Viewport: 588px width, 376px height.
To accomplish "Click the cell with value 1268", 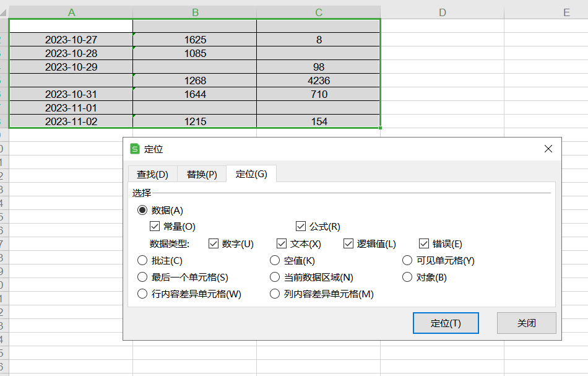I will pyautogui.click(x=194, y=81).
